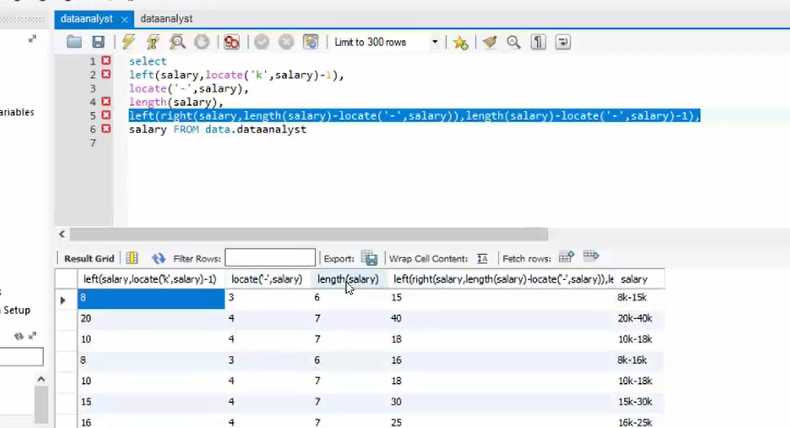The image size is (790, 428).
Task: Click the error marker on line 5
Action: [x=106, y=115]
